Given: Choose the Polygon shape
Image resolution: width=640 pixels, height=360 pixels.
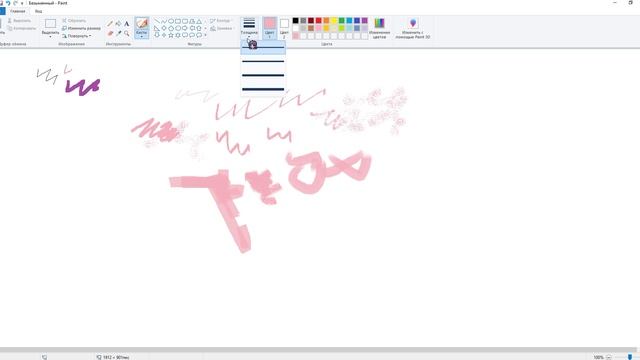Looking at the screenshot, I should click(192, 21).
